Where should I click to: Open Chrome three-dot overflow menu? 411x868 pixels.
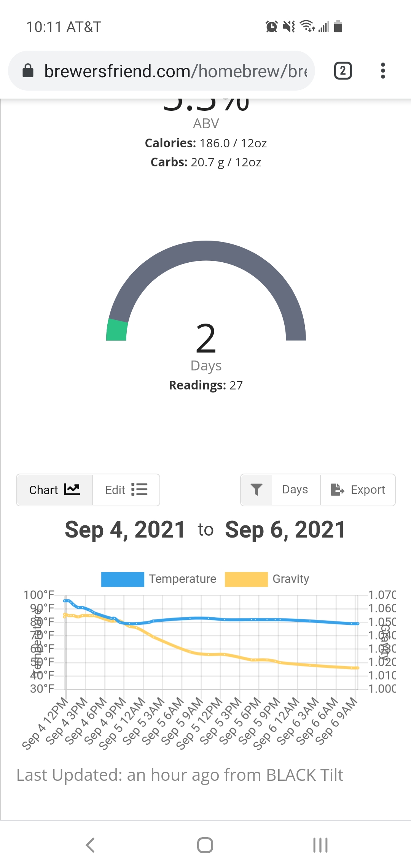[383, 71]
